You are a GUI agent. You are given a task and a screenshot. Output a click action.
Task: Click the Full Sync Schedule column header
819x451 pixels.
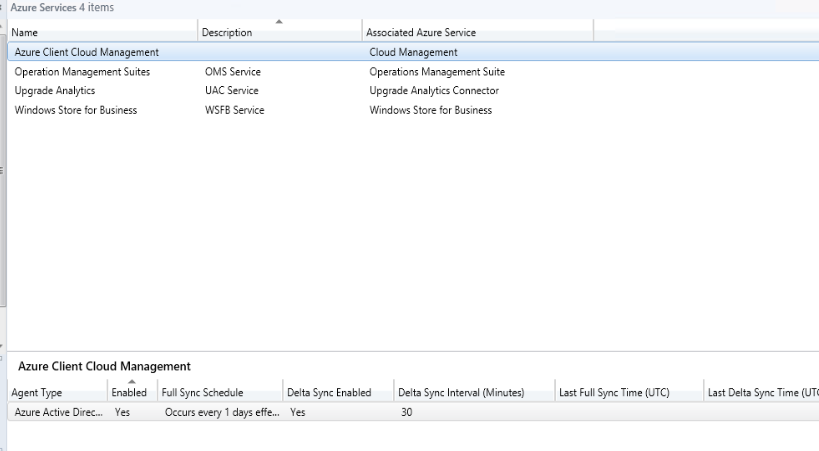pyautogui.click(x=202, y=393)
